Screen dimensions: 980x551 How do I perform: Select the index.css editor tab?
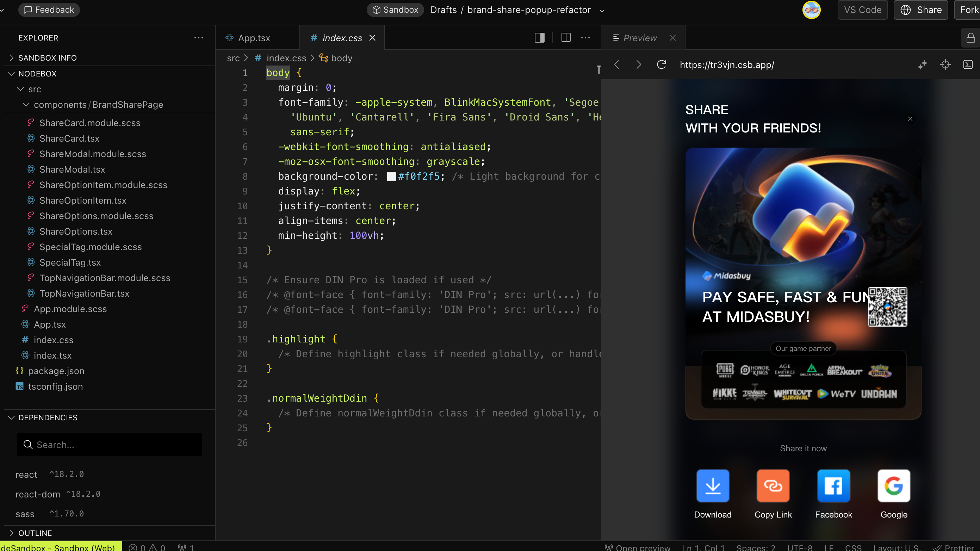pos(342,38)
